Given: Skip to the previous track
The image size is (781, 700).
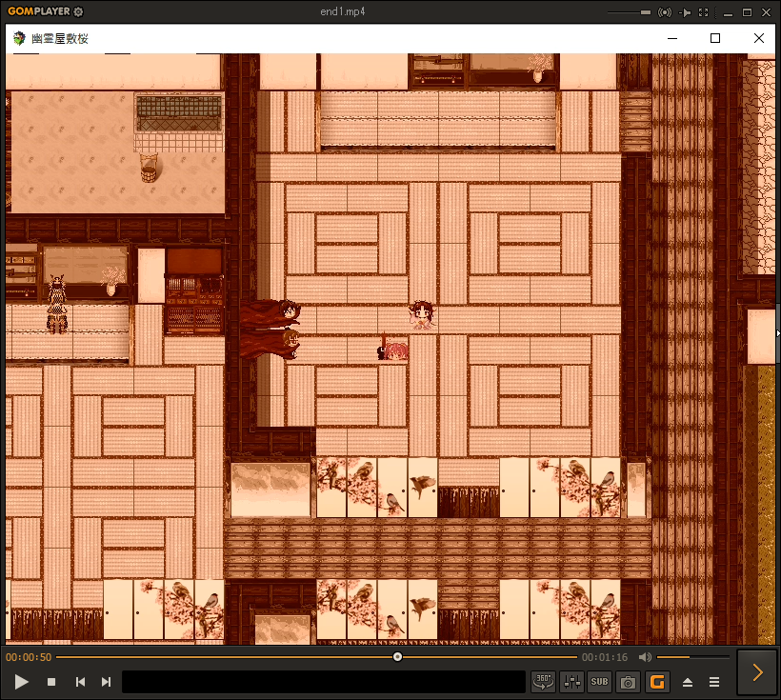Looking at the screenshot, I should pos(80,682).
